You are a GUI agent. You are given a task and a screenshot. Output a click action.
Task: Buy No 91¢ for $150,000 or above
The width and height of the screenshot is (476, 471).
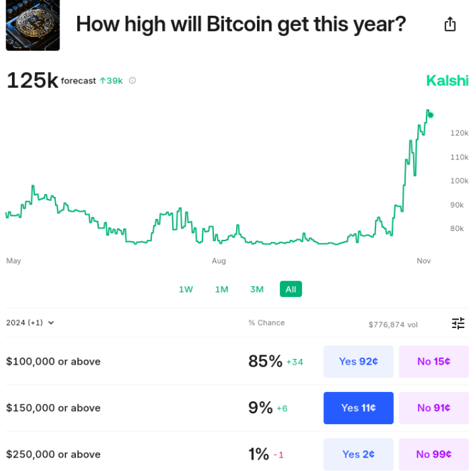click(x=434, y=408)
